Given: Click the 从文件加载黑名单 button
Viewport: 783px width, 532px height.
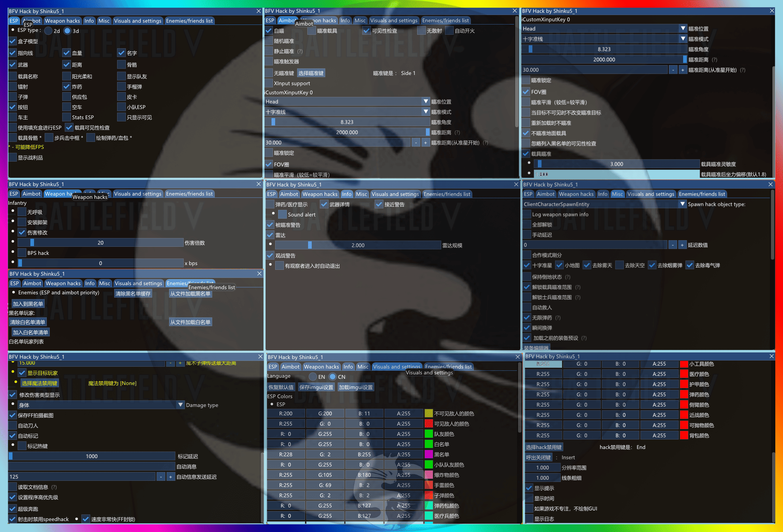Looking at the screenshot, I should (190, 294).
